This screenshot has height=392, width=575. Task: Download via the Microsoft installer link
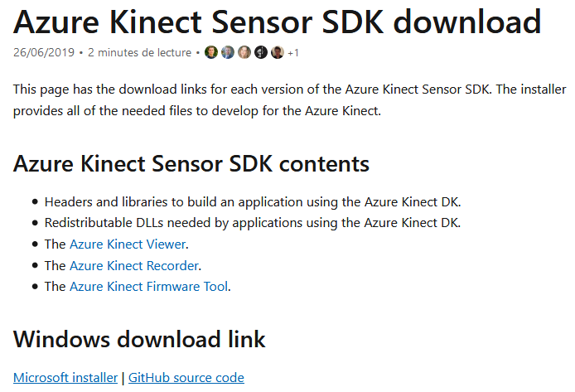click(65, 378)
